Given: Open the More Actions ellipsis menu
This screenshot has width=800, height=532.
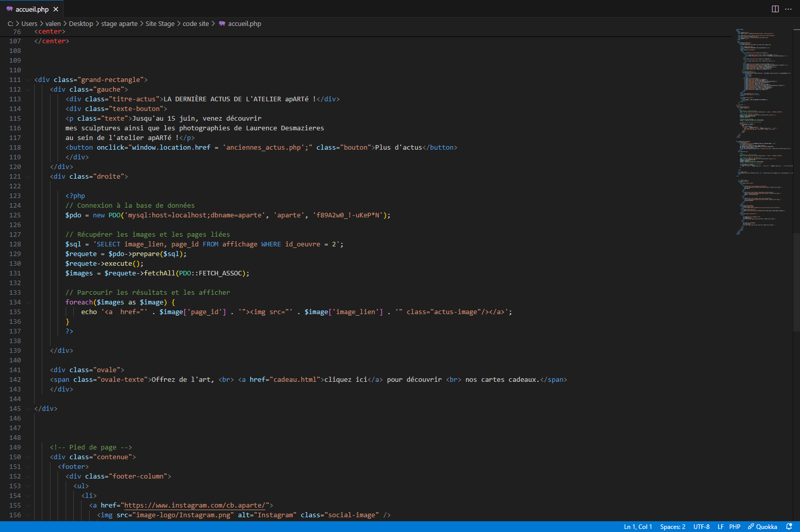Looking at the screenshot, I should click(788, 9).
